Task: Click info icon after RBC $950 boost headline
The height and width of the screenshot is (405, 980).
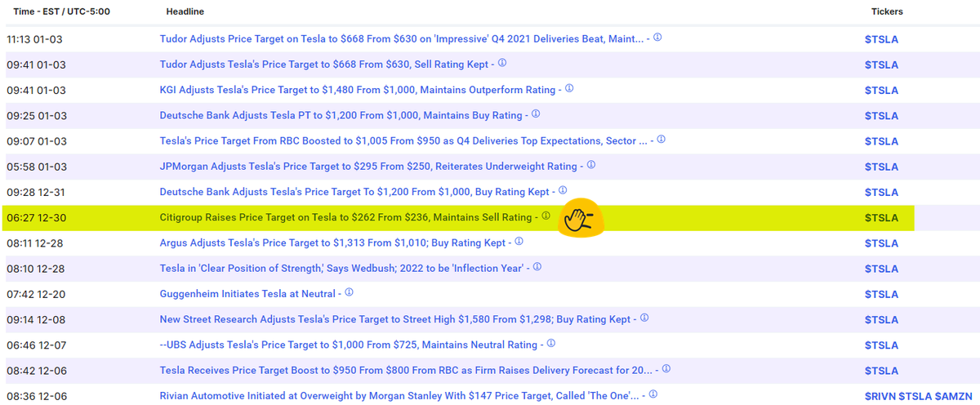Action: pos(666,368)
